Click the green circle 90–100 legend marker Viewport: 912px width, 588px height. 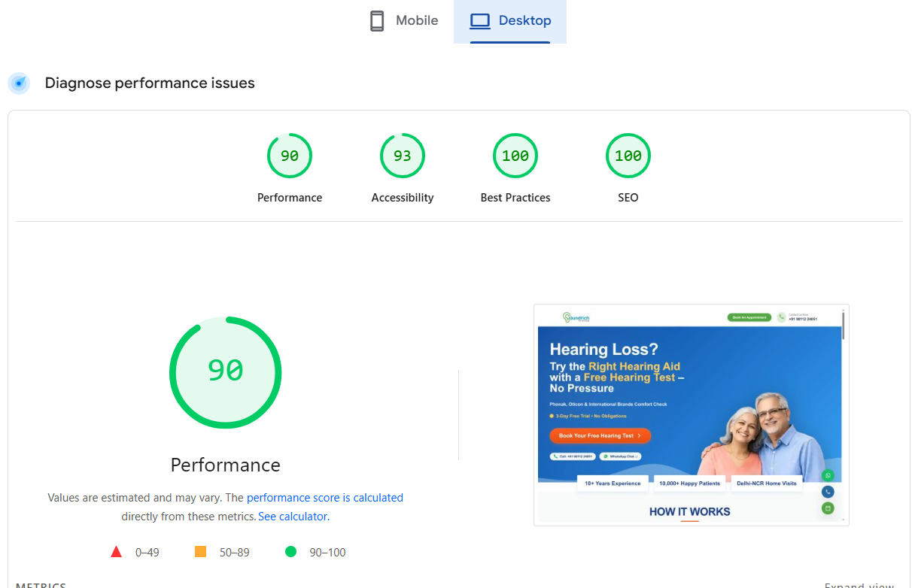click(290, 551)
